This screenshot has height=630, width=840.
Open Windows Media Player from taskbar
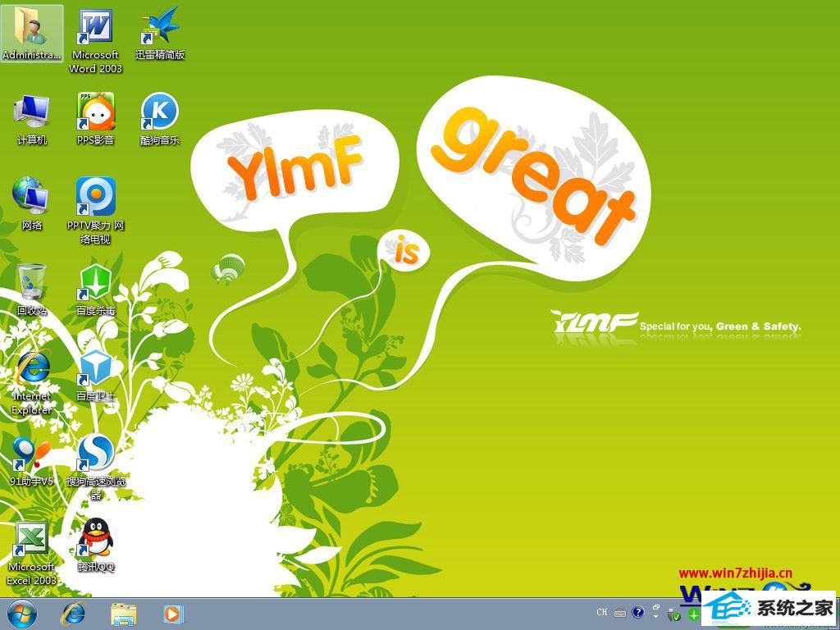[x=174, y=614]
